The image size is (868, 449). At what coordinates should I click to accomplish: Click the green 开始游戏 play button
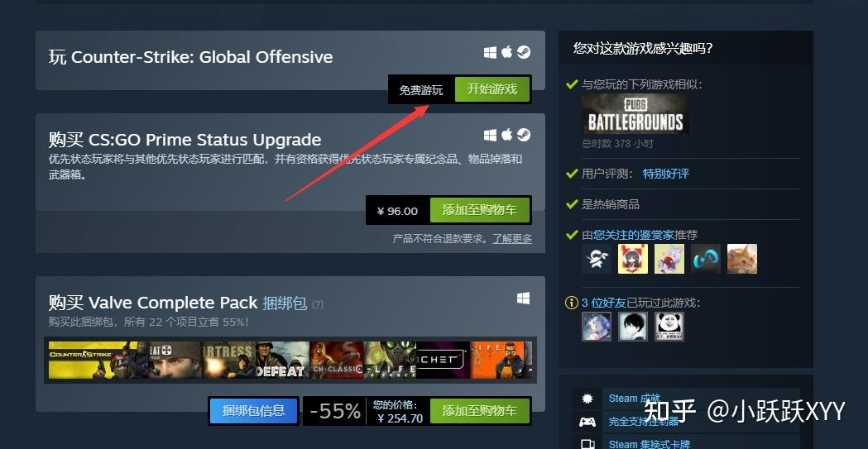(x=492, y=89)
